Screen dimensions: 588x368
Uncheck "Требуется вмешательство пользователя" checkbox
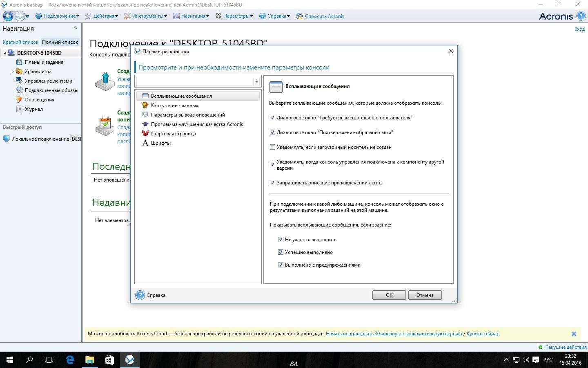[x=272, y=118]
